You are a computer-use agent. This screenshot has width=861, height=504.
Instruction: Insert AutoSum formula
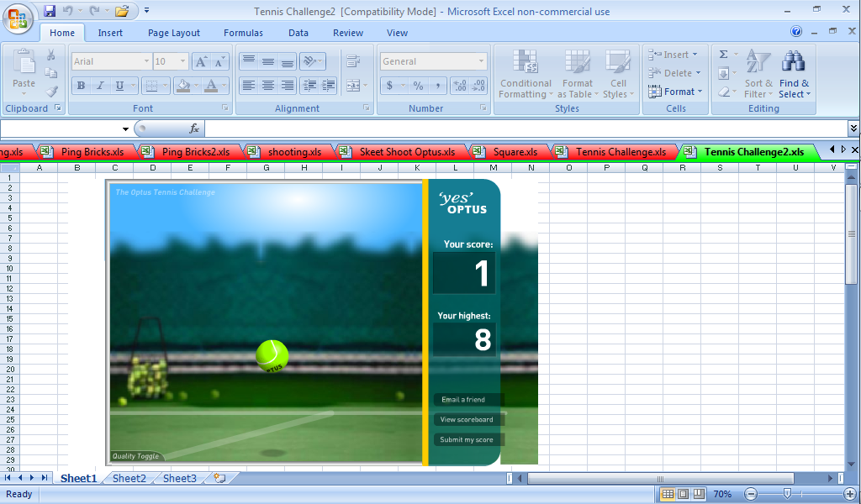click(x=724, y=55)
